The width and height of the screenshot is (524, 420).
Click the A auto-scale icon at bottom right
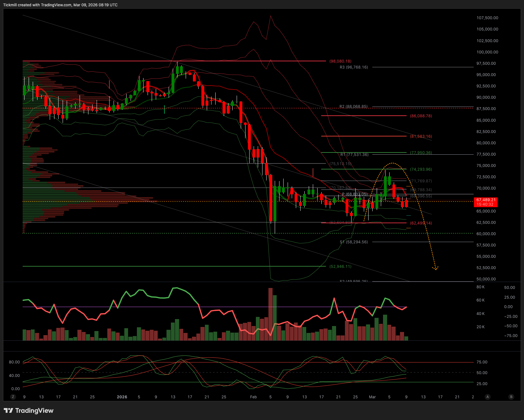[x=487, y=397]
